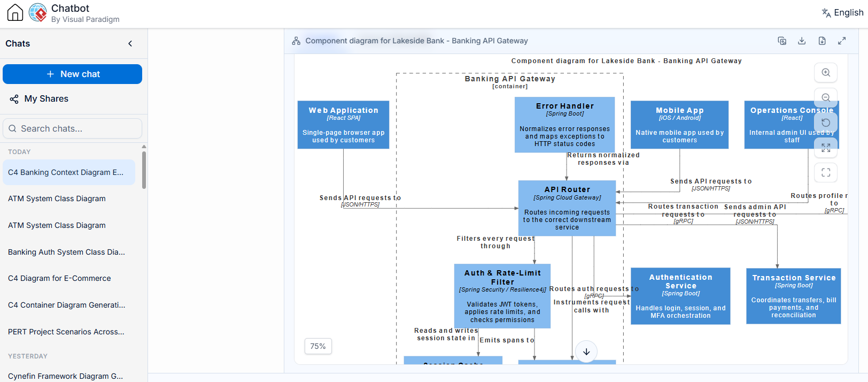This screenshot has height=382, width=868.
Task: Select the Authentication Service component
Action: [680, 296]
